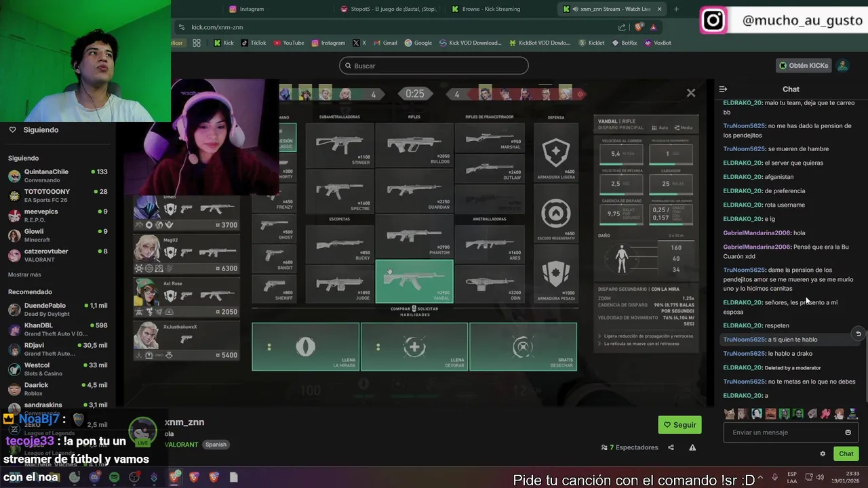Click Obtén KICKs button
Viewport: 868px width, 488px height.
click(804, 66)
